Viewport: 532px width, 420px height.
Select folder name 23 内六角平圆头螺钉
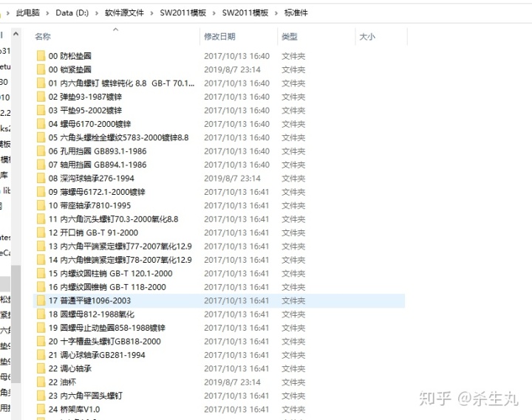(x=85, y=396)
